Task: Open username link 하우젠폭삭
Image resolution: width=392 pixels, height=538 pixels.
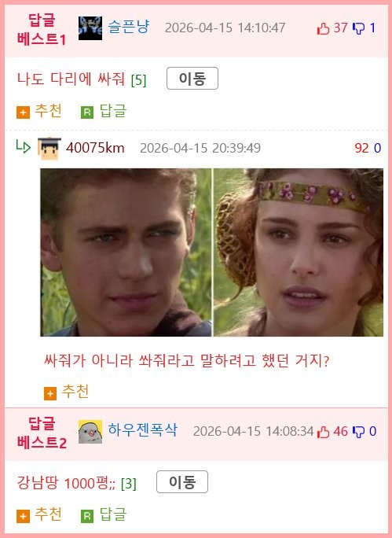Action: pyautogui.click(x=142, y=430)
